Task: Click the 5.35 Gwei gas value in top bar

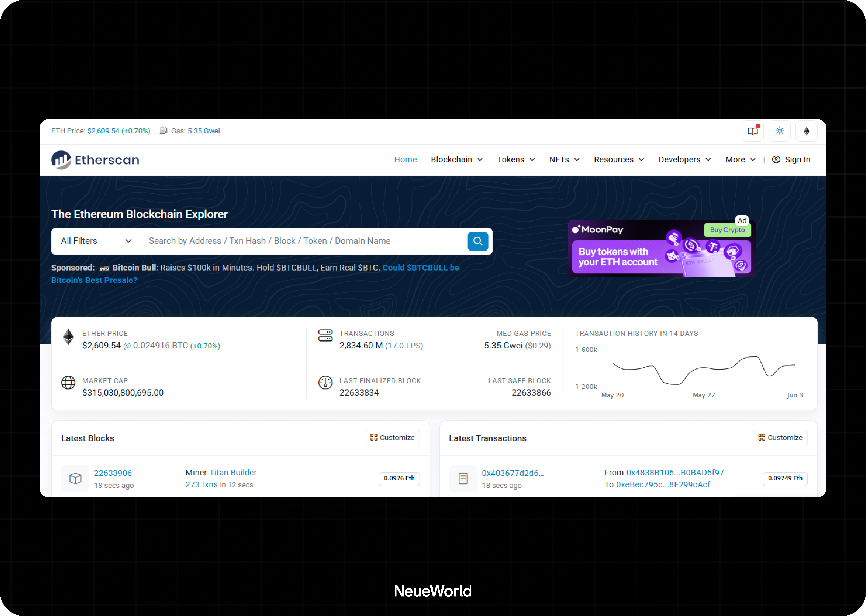Action: point(204,131)
